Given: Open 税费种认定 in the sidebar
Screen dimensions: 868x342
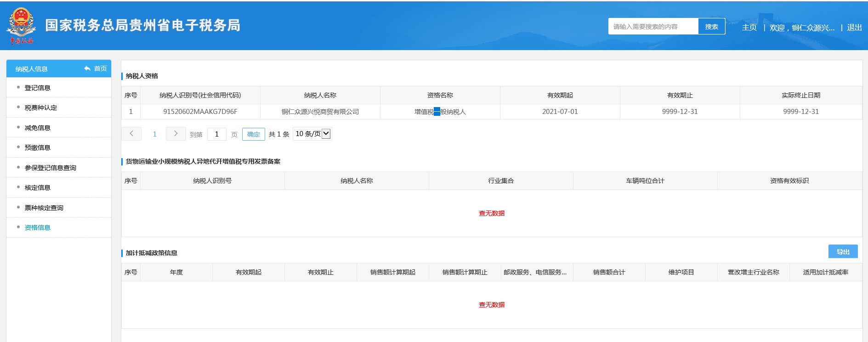Looking at the screenshot, I should [x=41, y=108].
